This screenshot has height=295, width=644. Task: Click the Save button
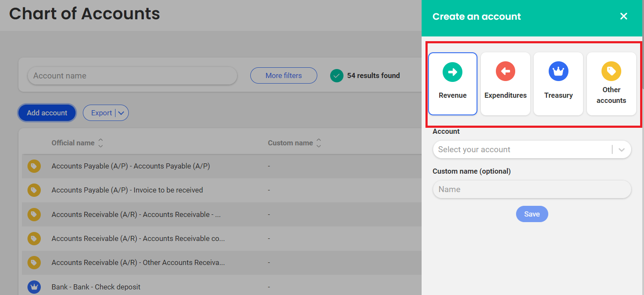click(532, 214)
